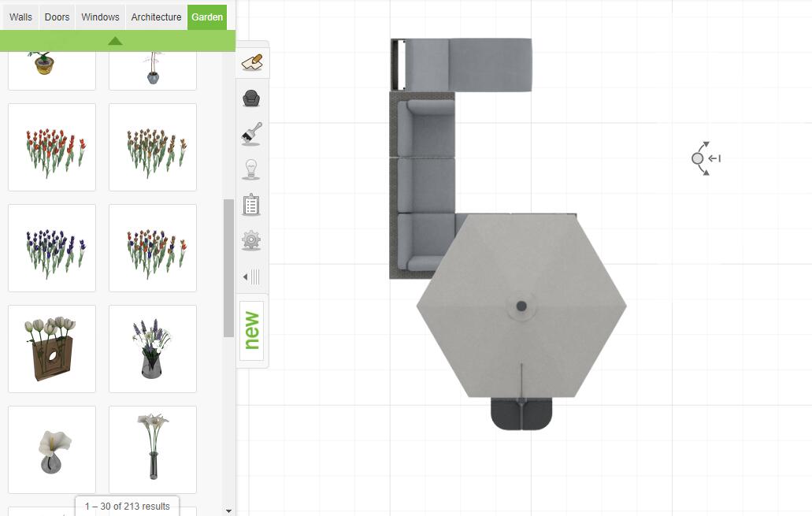Open the gear settings icon
This screenshot has width=812, height=516.
pyautogui.click(x=251, y=239)
